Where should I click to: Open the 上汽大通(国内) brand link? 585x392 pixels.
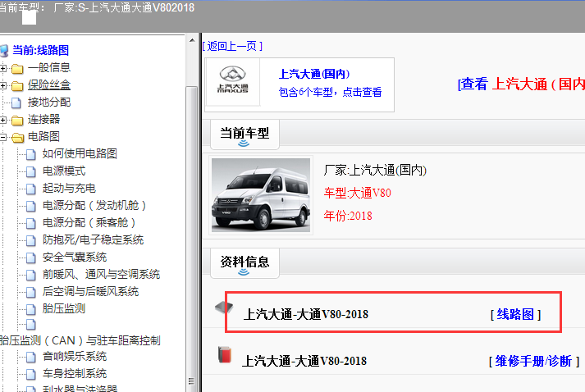314,74
